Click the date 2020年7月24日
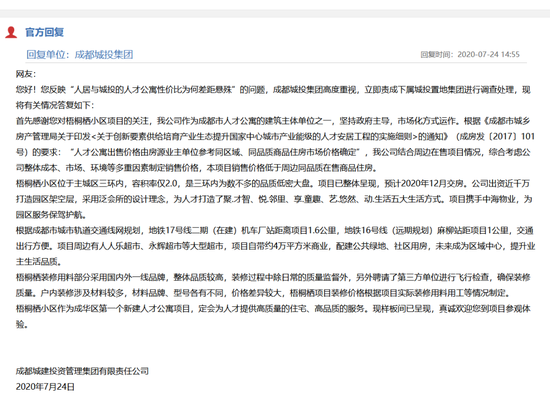Viewport: 550px width, 409px height. tap(45, 387)
